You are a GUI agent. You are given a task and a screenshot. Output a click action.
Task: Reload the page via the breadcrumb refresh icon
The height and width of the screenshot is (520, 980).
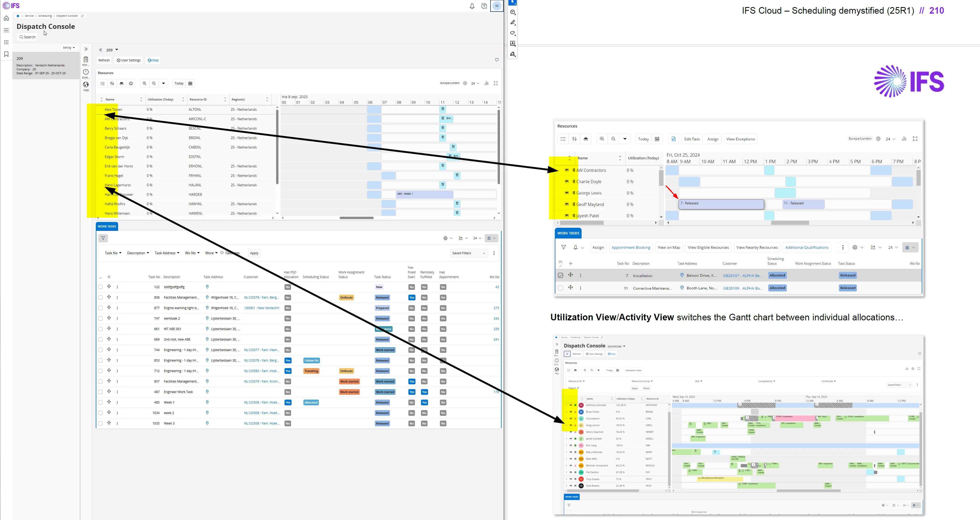[x=83, y=16]
